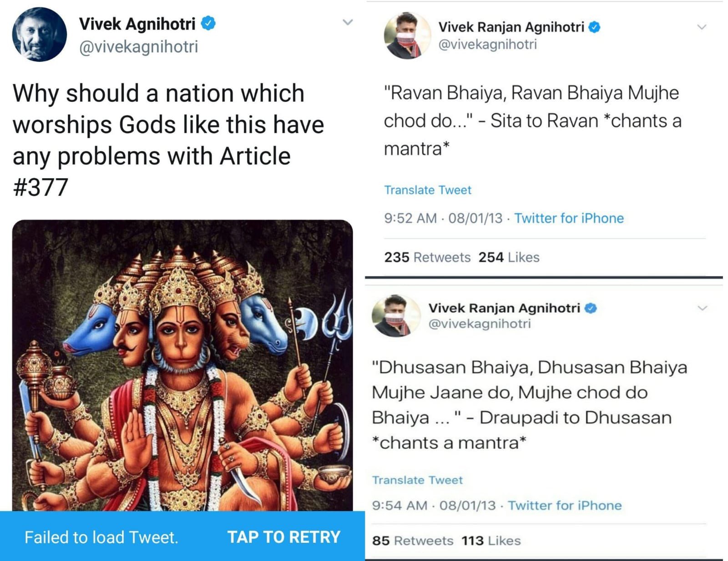This screenshot has height=561, width=728.
Task: Click the verified badge on the Dhusasan Bhaiya tweet
Action: pyautogui.click(x=590, y=308)
